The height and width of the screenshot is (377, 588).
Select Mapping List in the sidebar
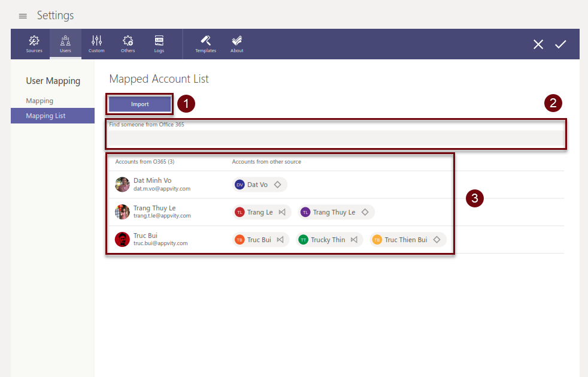46,116
